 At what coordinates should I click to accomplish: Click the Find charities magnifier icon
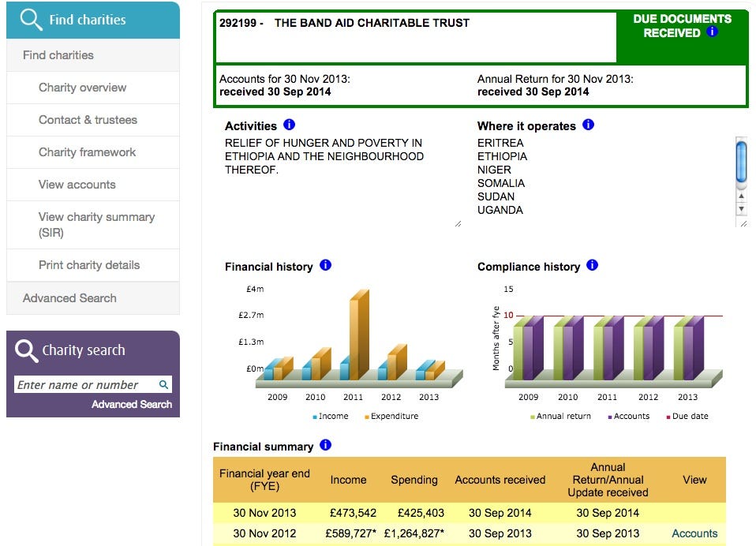point(31,20)
